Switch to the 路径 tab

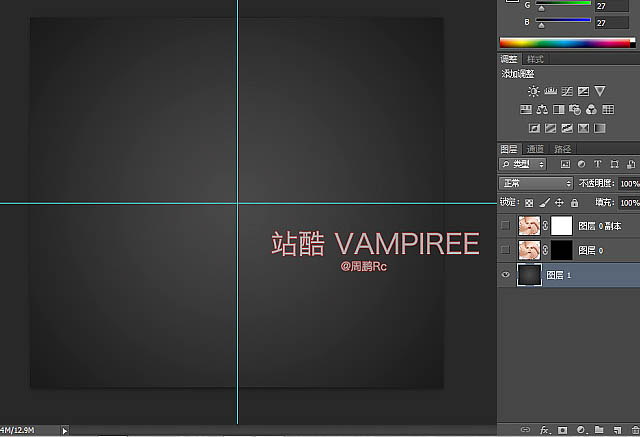562,149
